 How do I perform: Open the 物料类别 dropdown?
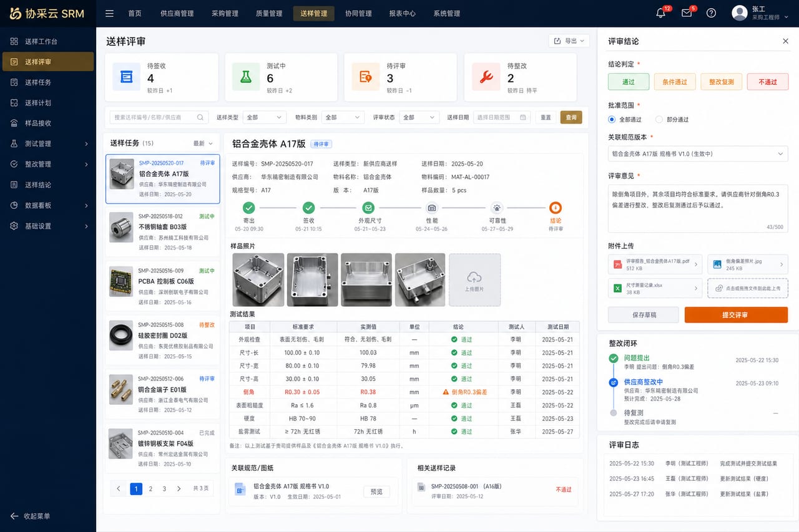coord(343,117)
